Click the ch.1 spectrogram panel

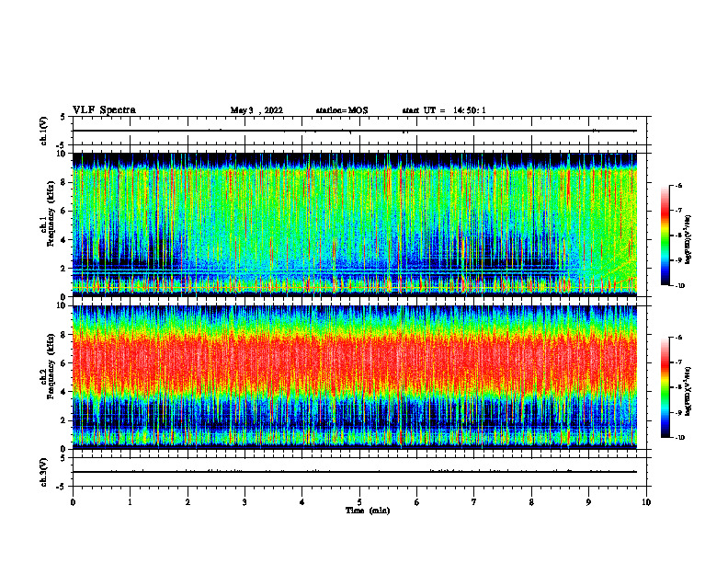(x=355, y=224)
